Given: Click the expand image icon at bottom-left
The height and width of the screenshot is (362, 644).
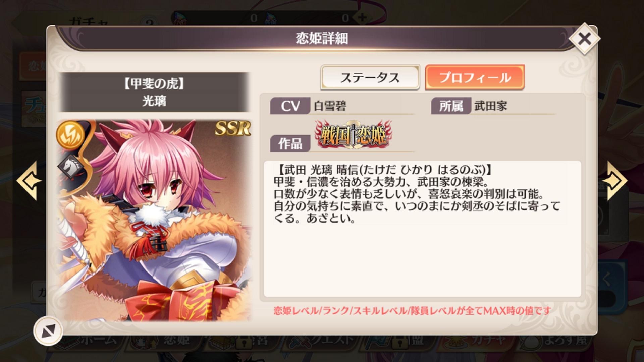Looking at the screenshot, I should pyautogui.click(x=48, y=331).
